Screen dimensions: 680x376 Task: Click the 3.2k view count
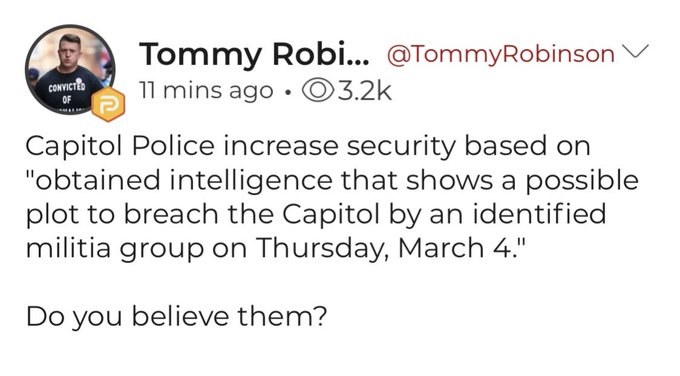[364, 91]
